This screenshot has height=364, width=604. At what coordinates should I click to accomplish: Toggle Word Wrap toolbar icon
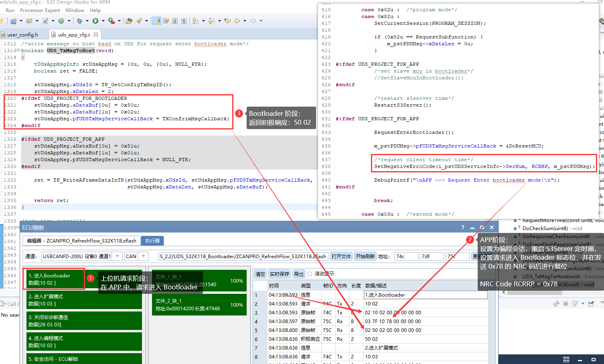pos(166,21)
